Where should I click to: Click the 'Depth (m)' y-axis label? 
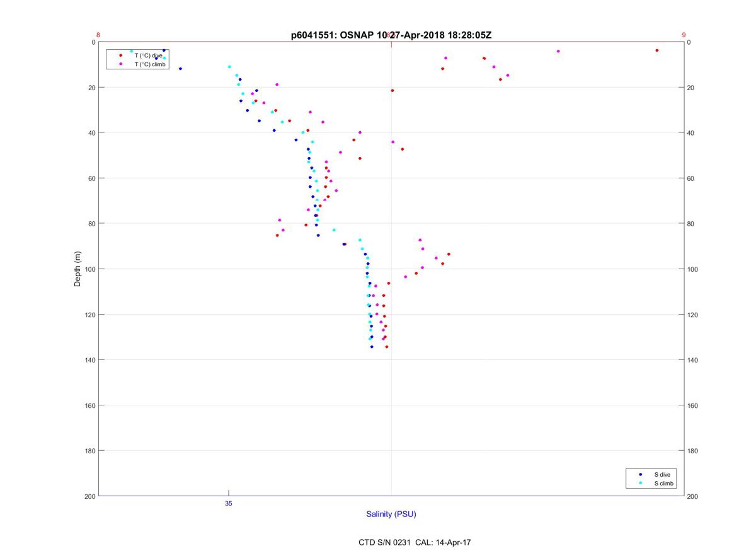(78, 269)
